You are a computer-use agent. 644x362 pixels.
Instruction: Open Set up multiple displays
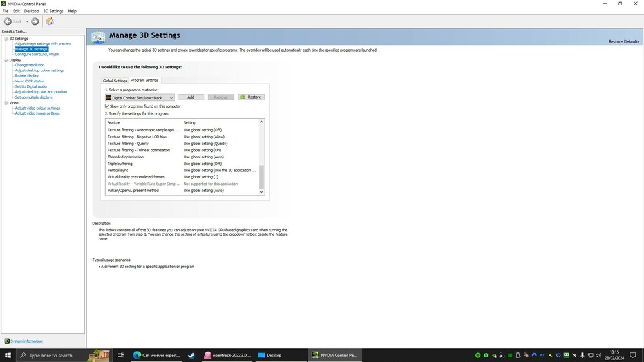pyautogui.click(x=33, y=97)
